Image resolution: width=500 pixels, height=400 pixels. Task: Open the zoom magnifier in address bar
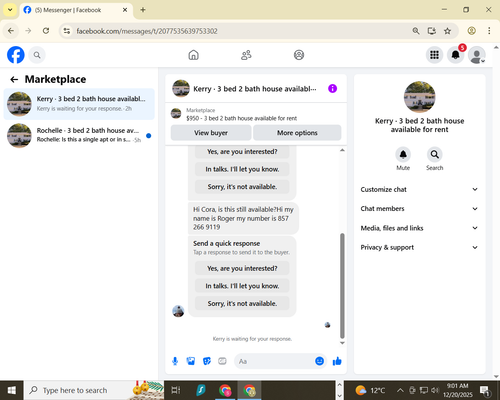click(x=416, y=31)
